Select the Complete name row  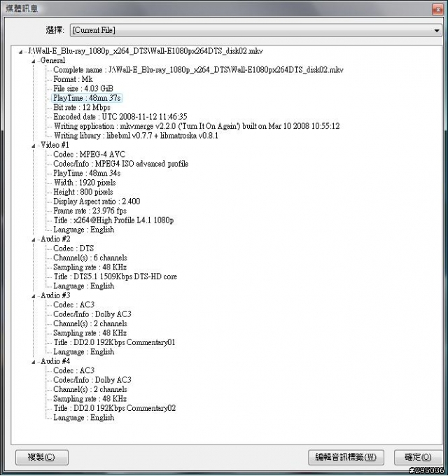pyautogui.click(x=198, y=70)
